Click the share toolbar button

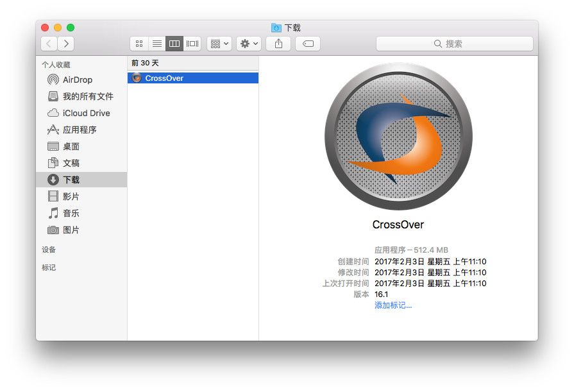click(x=278, y=44)
